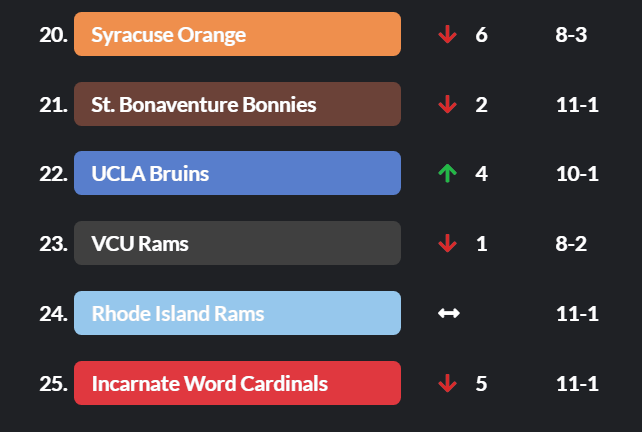Open the Incarnate Word Cardinals team label
642x432 pixels.
237,383
